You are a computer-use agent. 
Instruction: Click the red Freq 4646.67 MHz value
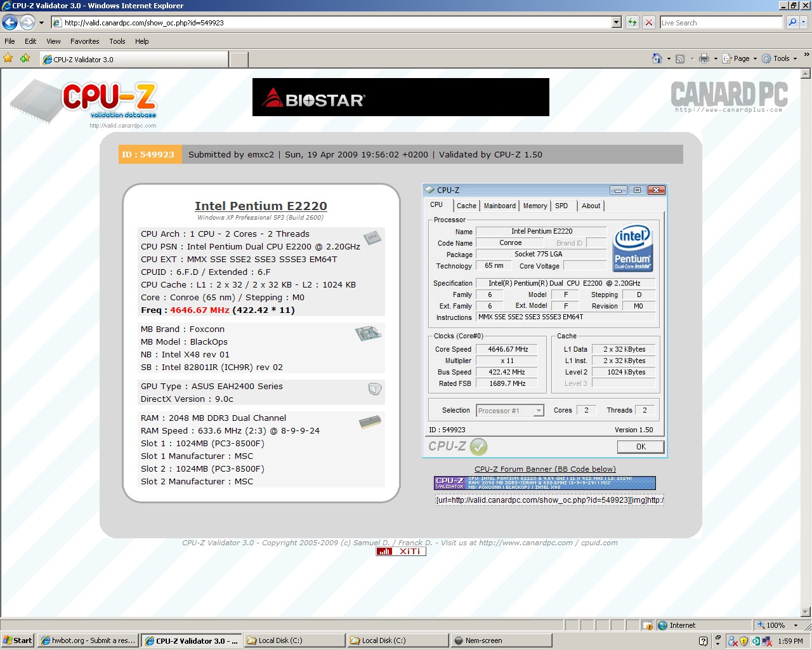point(199,310)
